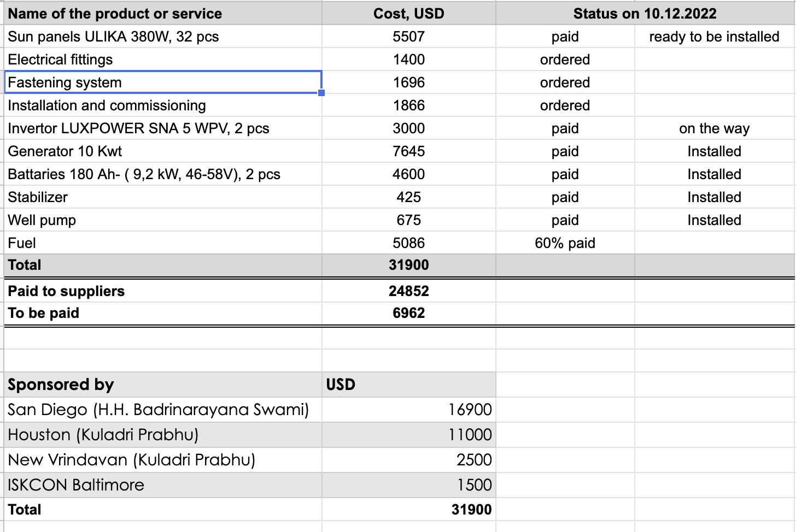The width and height of the screenshot is (796, 532).
Task: Click the cost value 1696
Action: pos(409,82)
